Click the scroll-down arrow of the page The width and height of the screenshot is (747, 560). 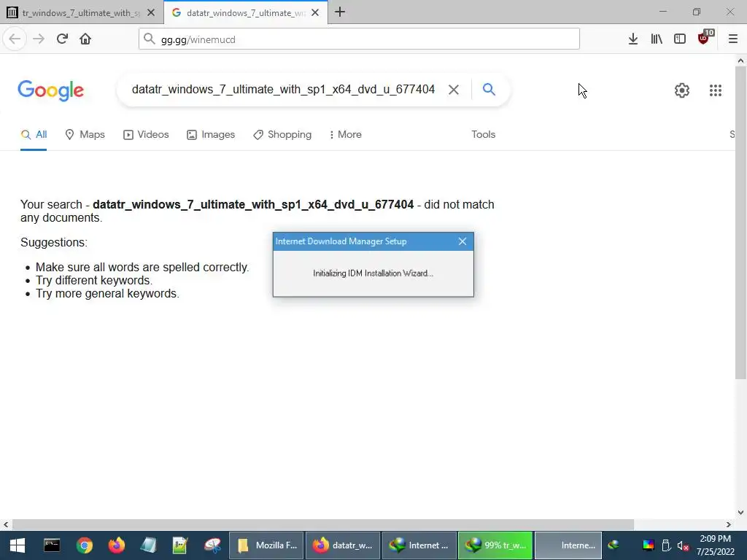pyautogui.click(x=740, y=513)
